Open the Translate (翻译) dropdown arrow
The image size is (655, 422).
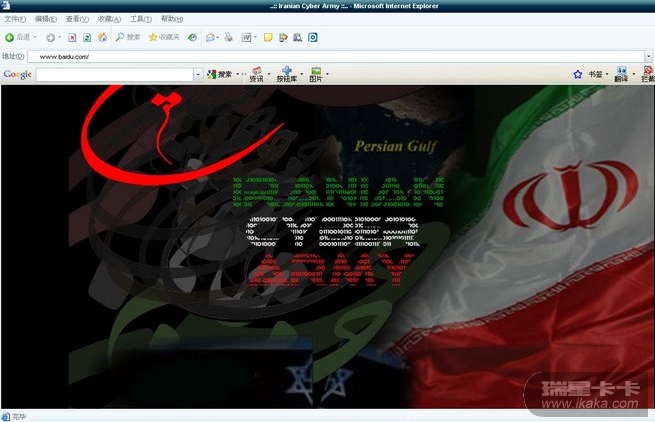point(634,74)
